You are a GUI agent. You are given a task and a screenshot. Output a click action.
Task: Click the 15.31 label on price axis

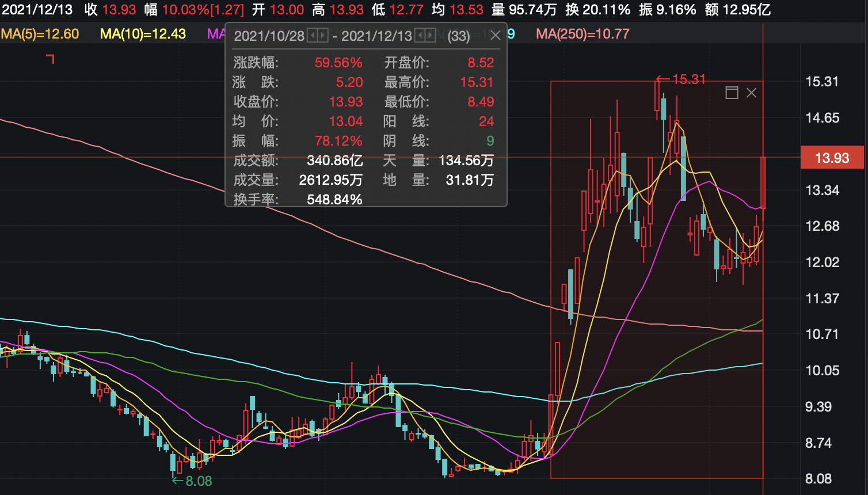point(822,82)
